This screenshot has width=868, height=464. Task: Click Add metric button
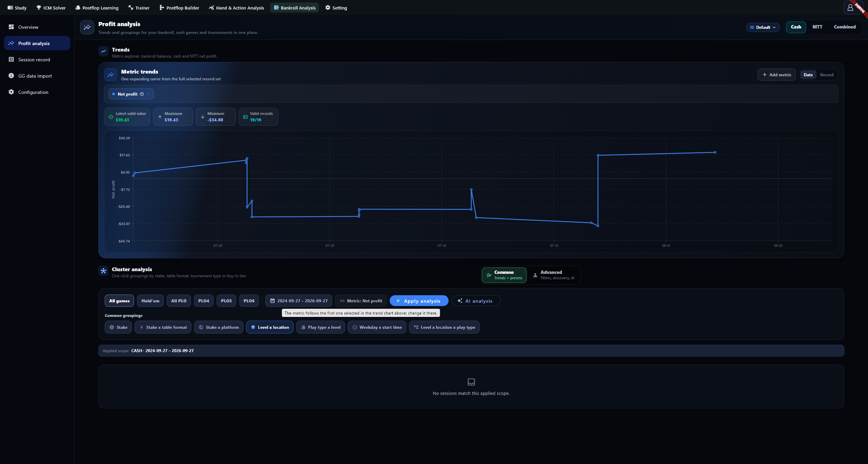pyautogui.click(x=776, y=75)
